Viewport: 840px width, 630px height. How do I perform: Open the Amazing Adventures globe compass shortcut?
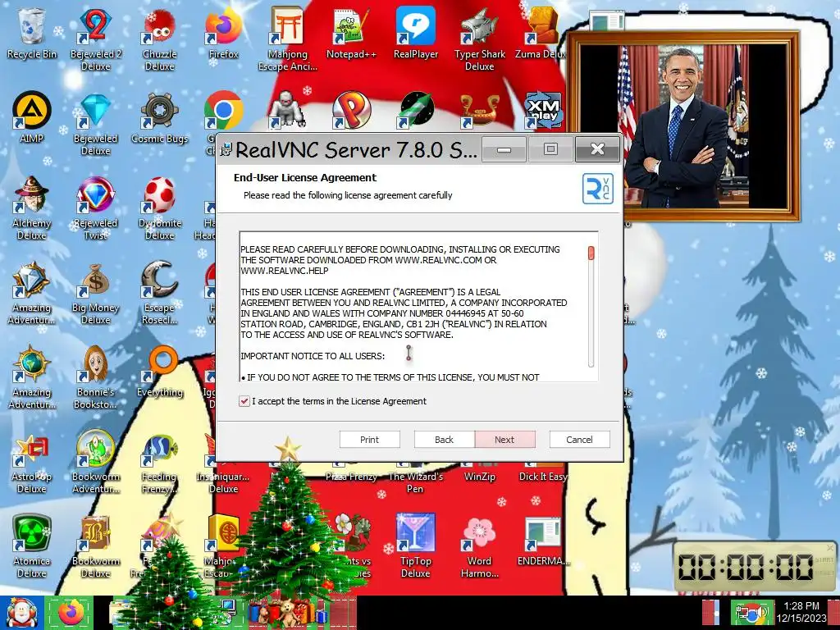point(31,377)
